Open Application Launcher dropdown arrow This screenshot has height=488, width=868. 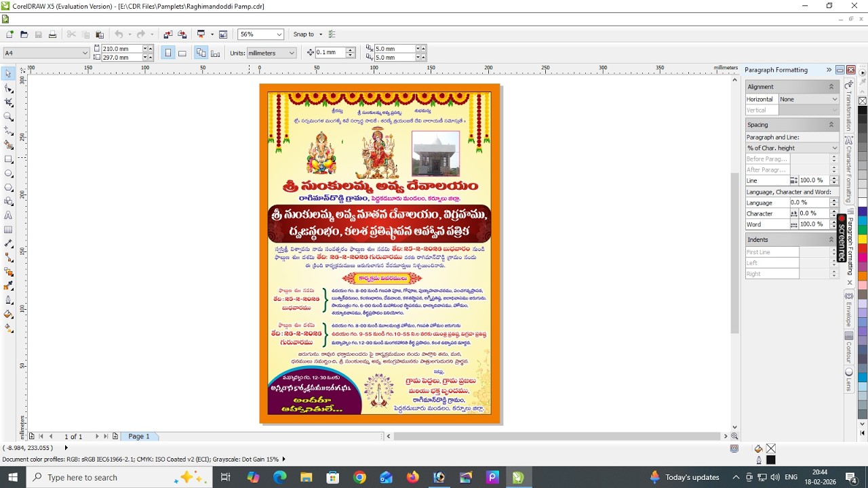[212, 35]
